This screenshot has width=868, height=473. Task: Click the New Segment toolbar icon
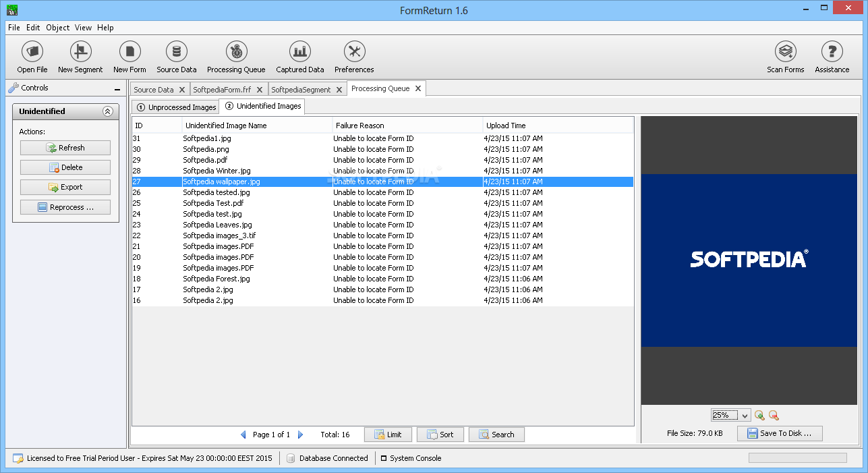(80, 51)
